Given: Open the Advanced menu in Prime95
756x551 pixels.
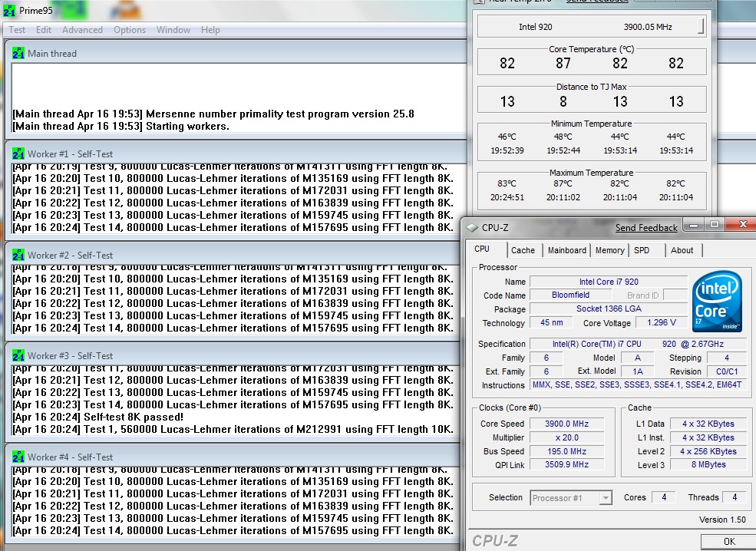Looking at the screenshot, I should click(x=82, y=30).
